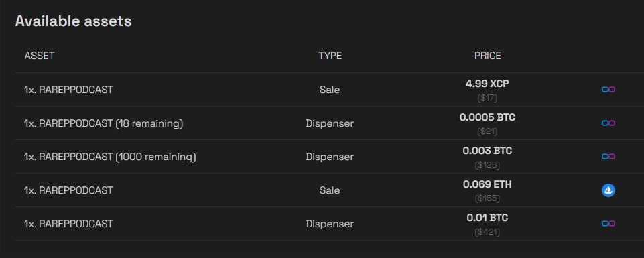Screen dimensions: 644x258
Task: Click the Available assets heading
Action: pos(74,21)
